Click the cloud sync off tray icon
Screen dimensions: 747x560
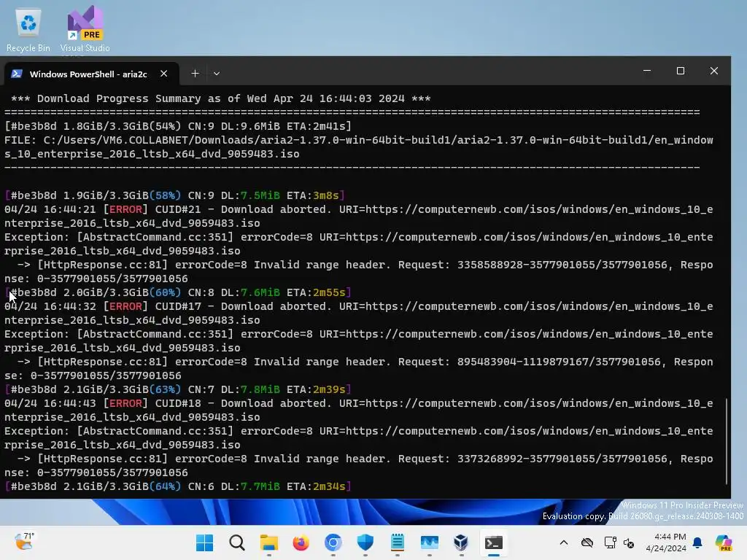[587, 542]
